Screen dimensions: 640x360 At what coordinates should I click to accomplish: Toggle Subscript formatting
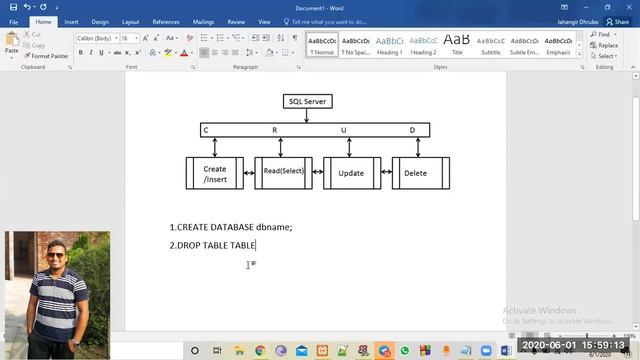click(127, 53)
